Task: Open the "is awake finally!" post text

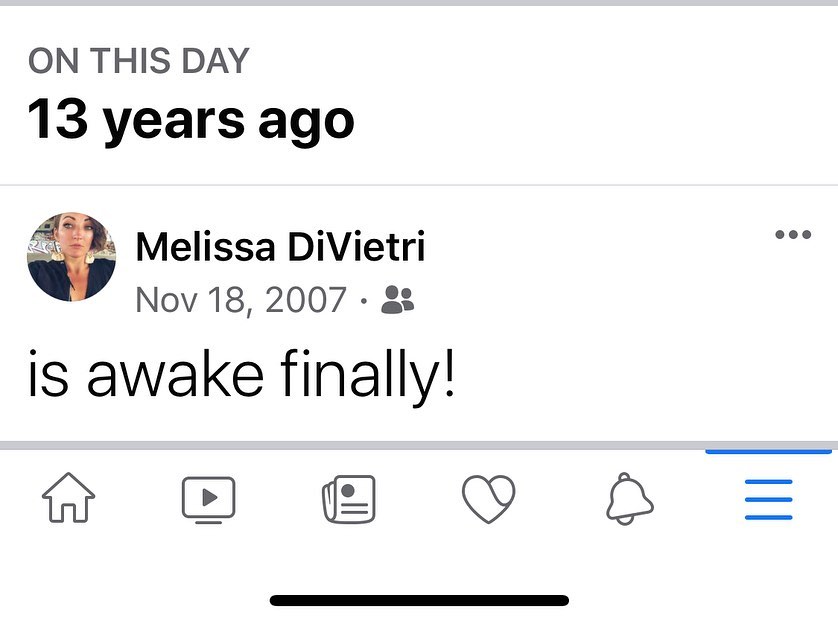Action: 241,374
